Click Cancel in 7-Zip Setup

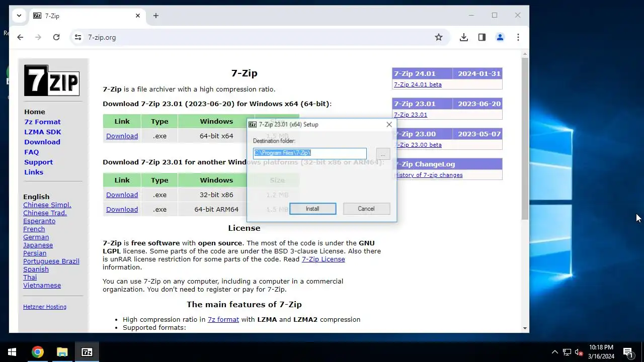point(366,209)
